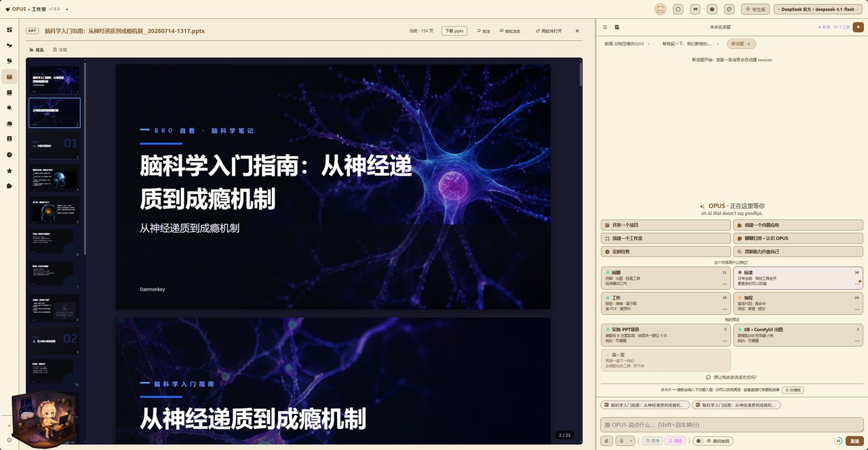Click the notebook icon beside hamburger menu

pos(616,27)
